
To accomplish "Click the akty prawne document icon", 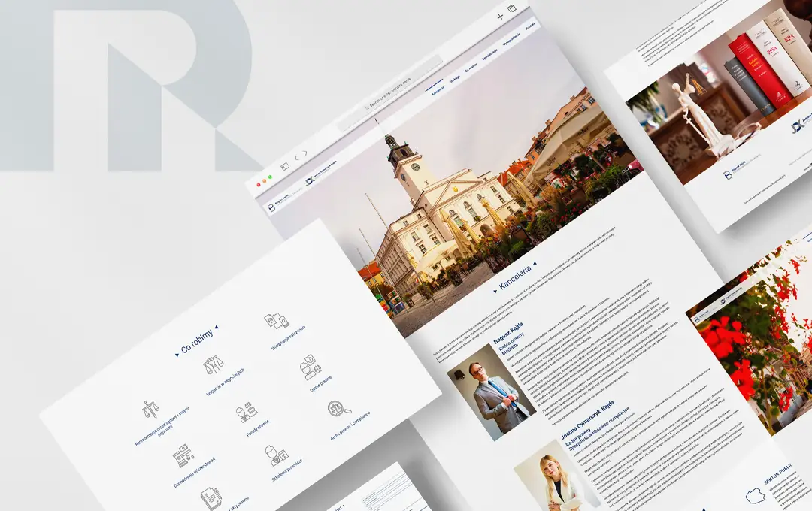I will click(211, 498).
